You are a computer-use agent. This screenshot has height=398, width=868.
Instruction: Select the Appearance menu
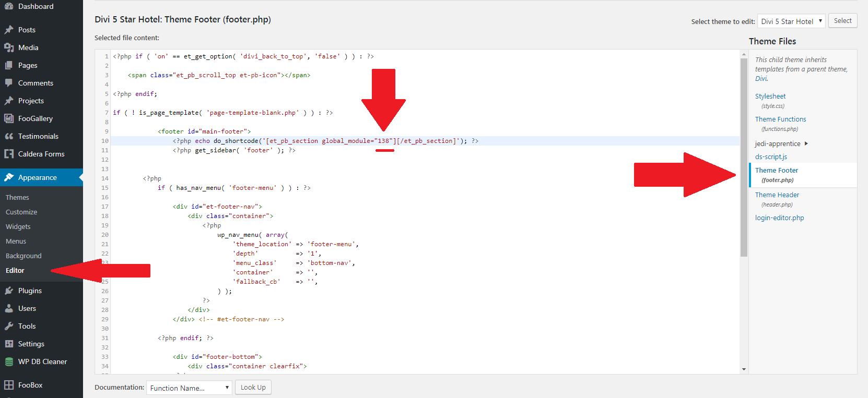[x=41, y=177]
